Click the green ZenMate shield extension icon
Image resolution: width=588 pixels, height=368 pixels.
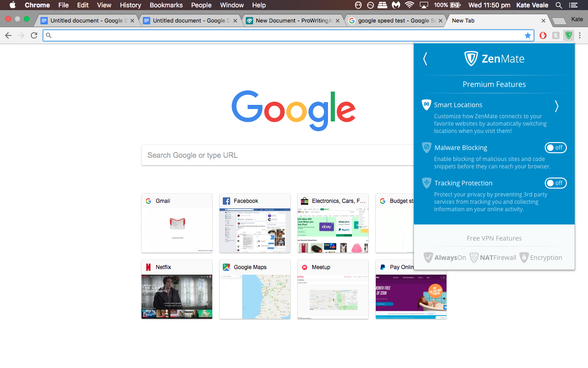568,35
